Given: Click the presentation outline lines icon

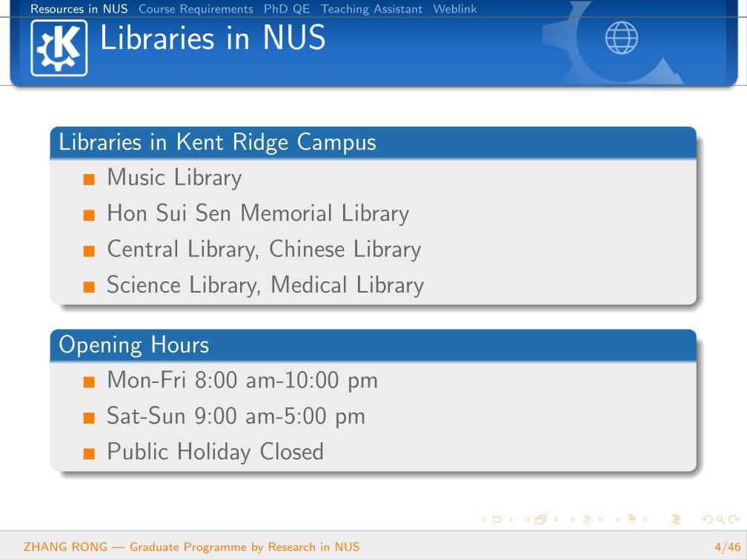Looking at the screenshot, I should click(x=676, y=519).
